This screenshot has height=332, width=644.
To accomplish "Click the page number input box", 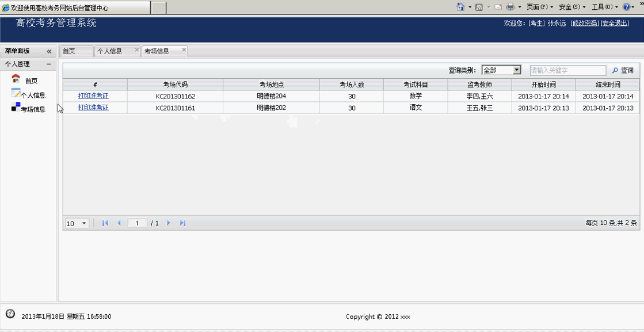I will pos(138,223).
